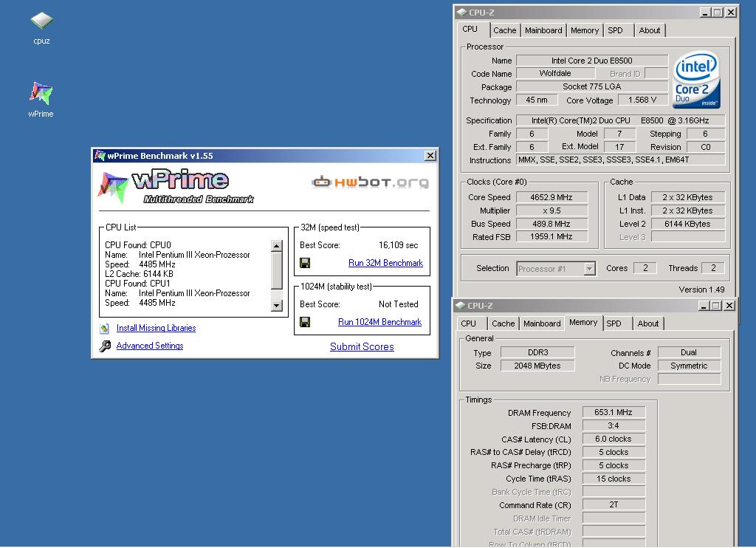Select Memory tab in lower CPU-Z
The width and height of the screenshot is (756, 548).
(x=583, y=322)
